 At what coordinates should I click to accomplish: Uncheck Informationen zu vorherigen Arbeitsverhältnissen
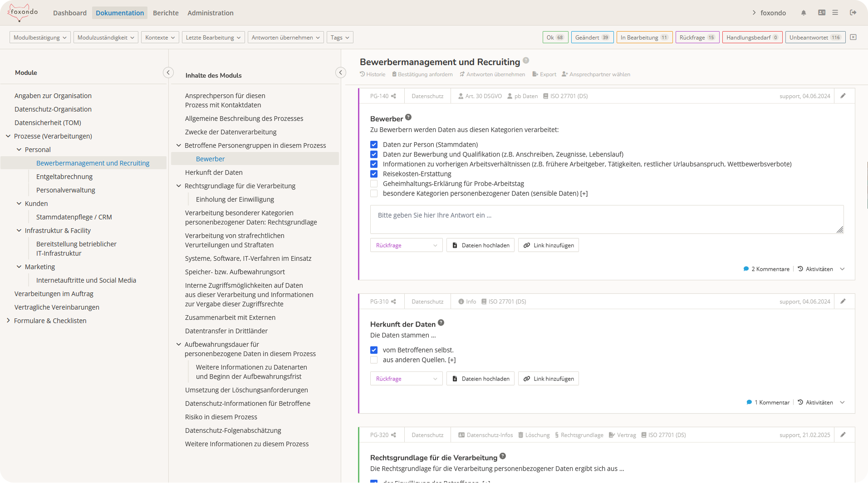point(374,164)
